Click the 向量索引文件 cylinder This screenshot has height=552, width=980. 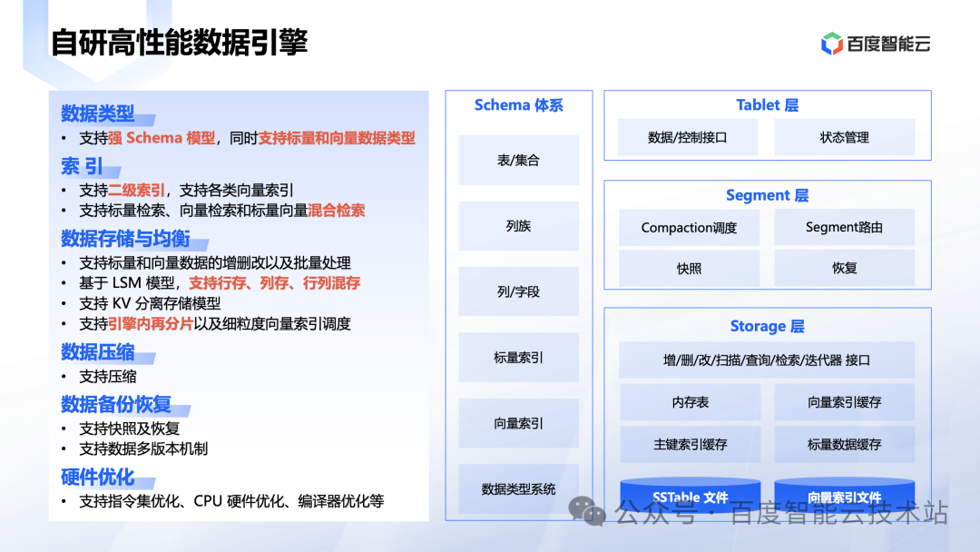845,496
